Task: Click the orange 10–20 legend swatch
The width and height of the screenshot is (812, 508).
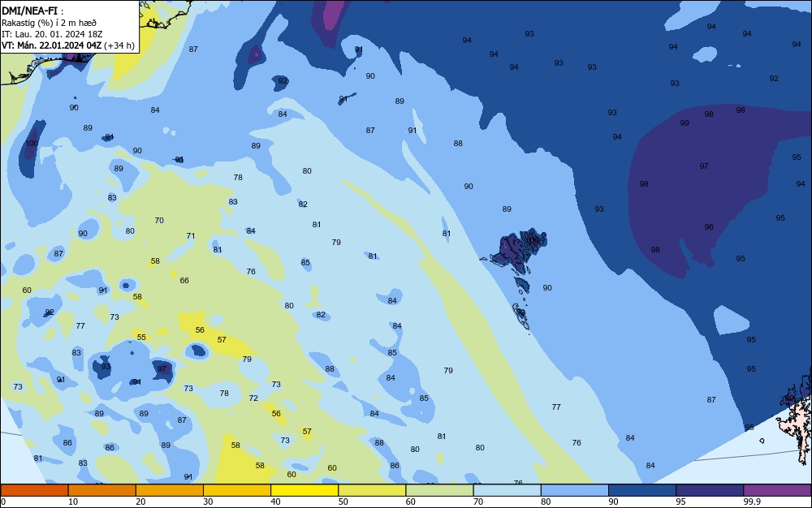Action: click(x=102, y=490)
